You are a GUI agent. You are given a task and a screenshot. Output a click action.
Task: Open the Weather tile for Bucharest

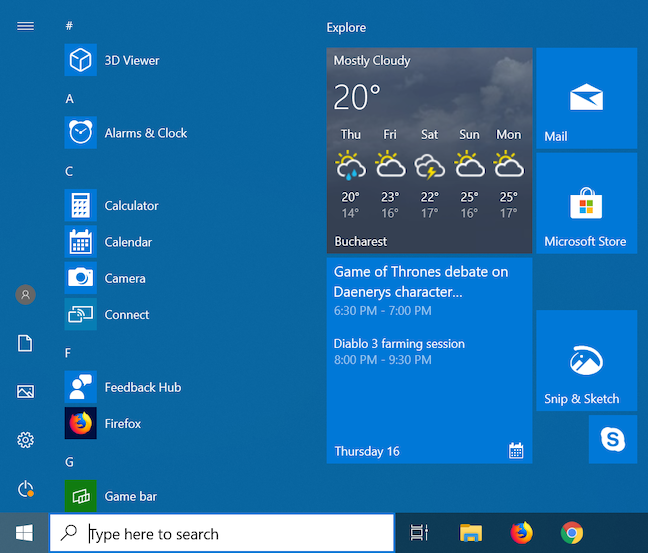pyautogui.click(x=429, y=150)
